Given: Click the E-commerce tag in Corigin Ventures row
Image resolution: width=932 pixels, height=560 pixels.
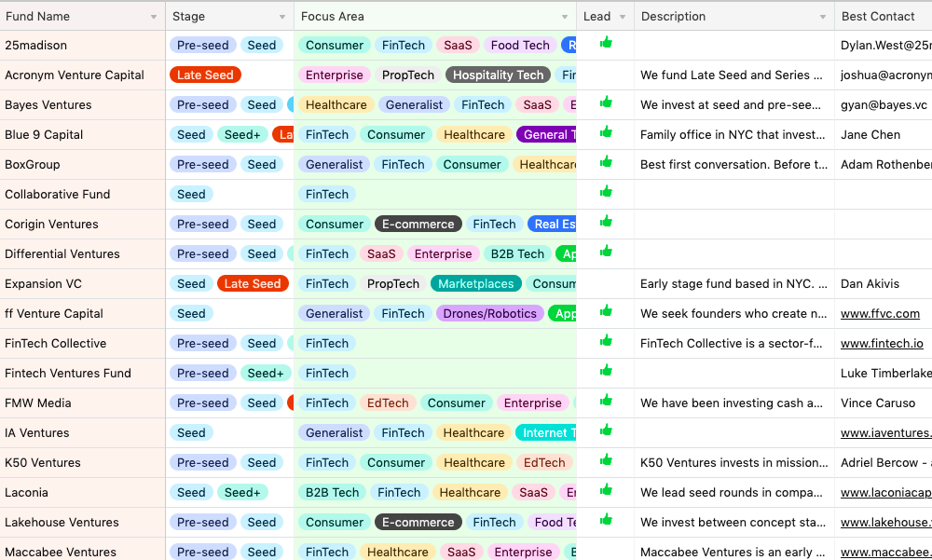Looking at the screenshot, I should [x=418, y=224].
